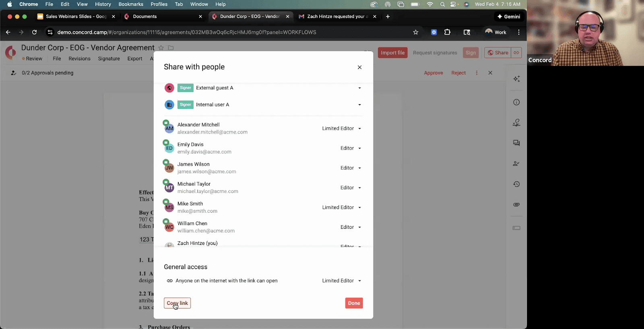
Task: Open role dropdown for Internal user A
Action: [359, 105]
